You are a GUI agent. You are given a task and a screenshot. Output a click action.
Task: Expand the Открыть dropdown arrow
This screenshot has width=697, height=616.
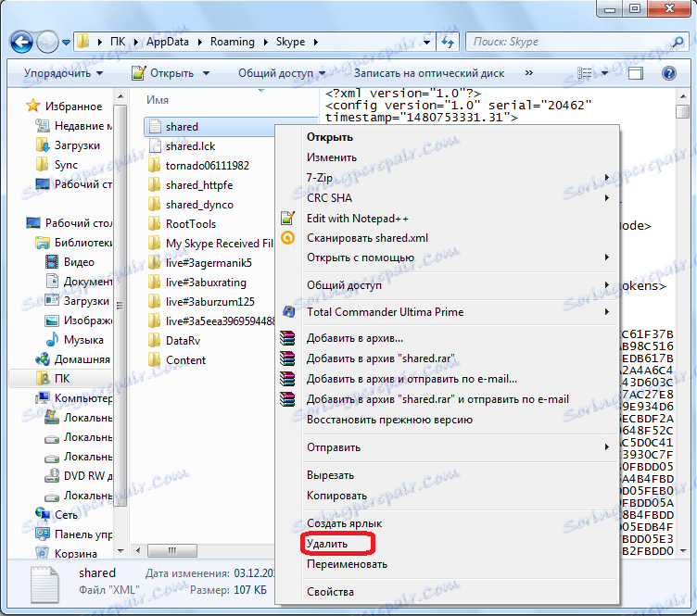206,73
